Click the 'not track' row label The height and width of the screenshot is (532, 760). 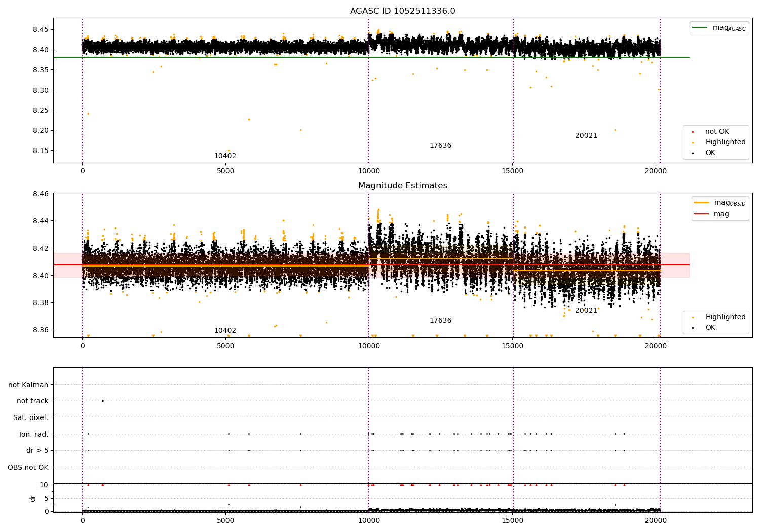[x=32, y=401]
